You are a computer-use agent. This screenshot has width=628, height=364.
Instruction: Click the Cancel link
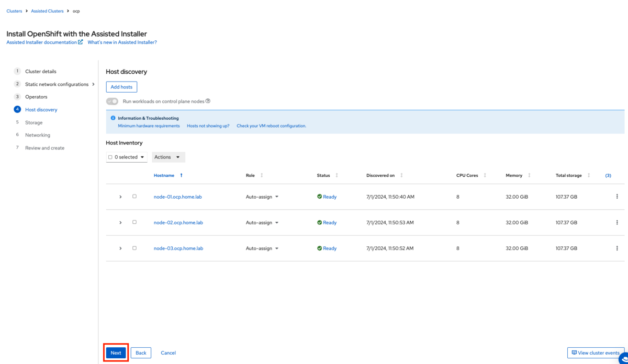coord(168,353)
